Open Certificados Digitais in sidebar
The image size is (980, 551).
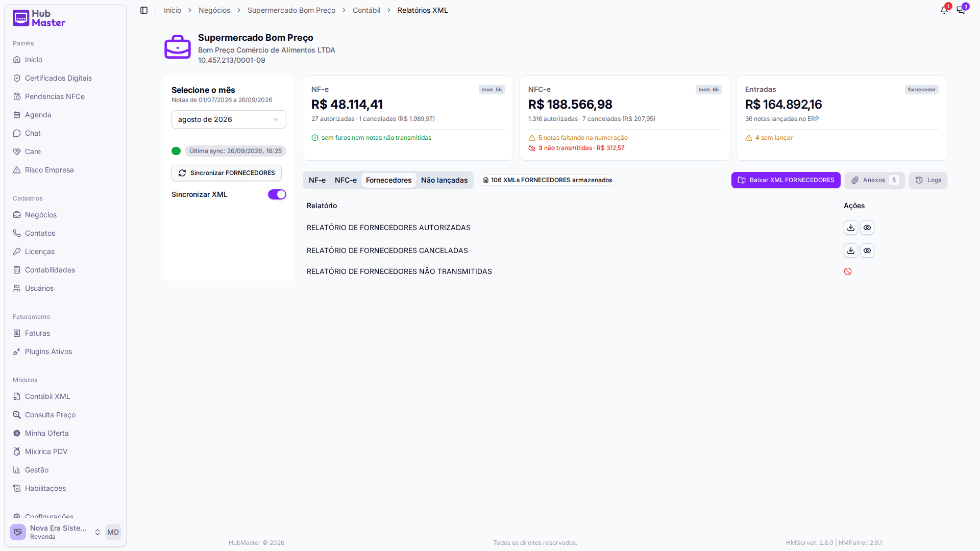(x=65, y=78)
